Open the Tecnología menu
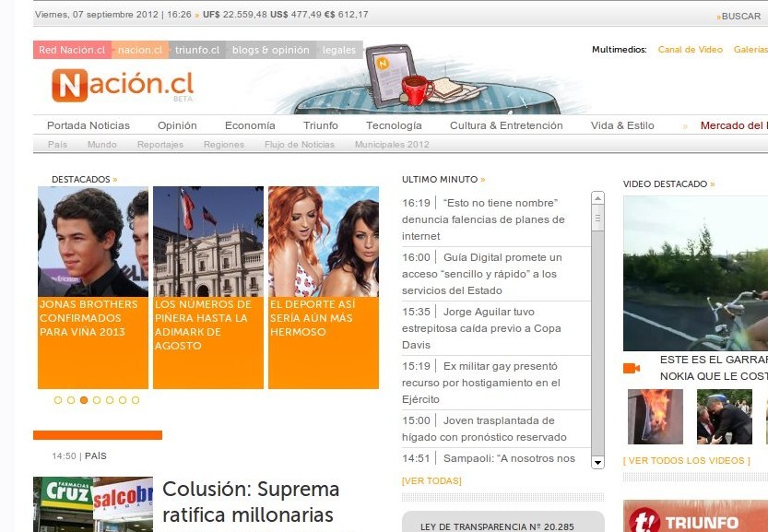 [394, 125]
